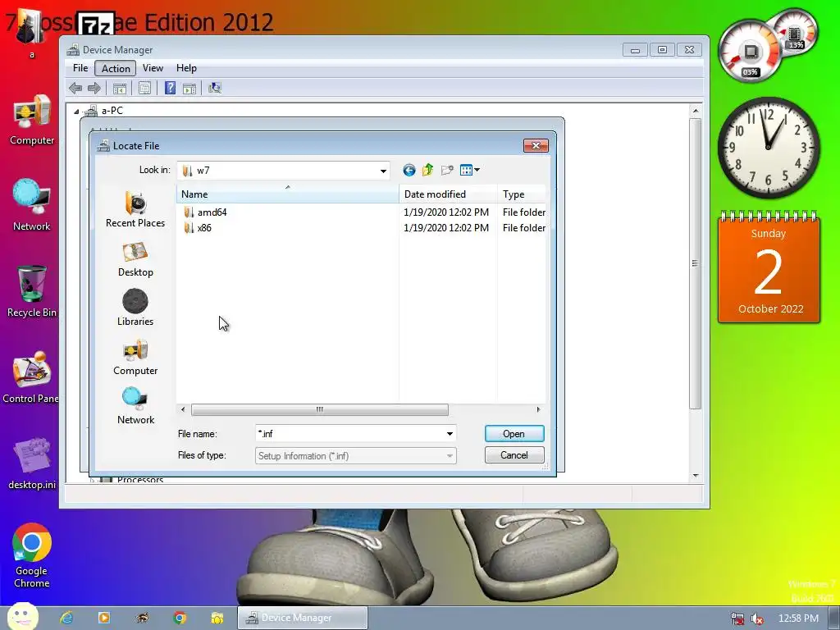This screenshot has width=840, height=630.
Task: Click the Device Manager scroll up arrow
Action: pos(696,111)
